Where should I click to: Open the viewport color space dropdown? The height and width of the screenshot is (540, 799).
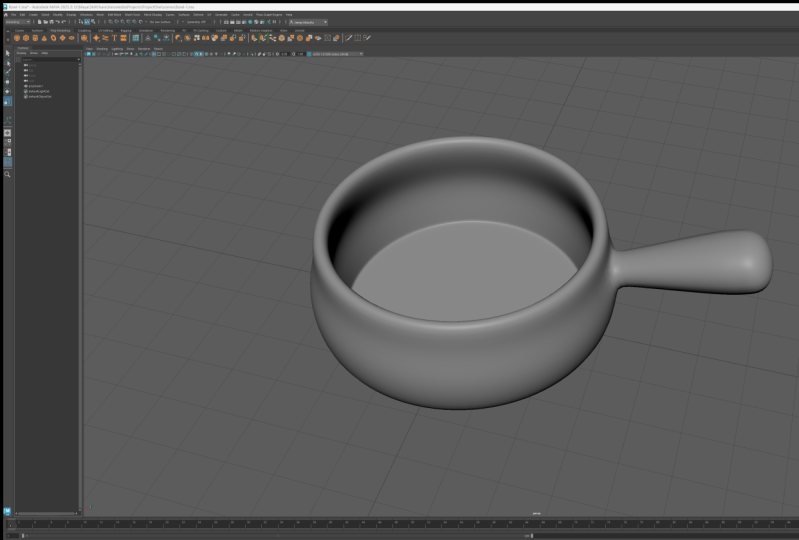(x=337, y=53)
